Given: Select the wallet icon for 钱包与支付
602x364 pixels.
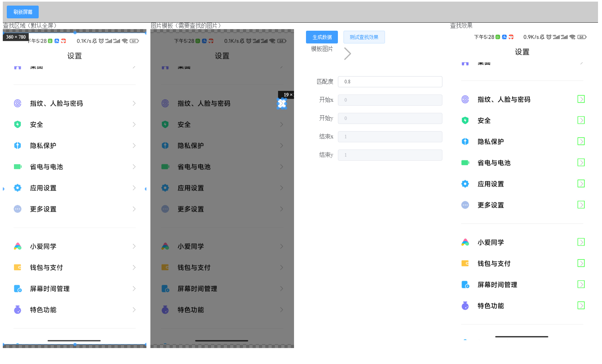Looking at the screenshot, I should [x=18, y=267].
